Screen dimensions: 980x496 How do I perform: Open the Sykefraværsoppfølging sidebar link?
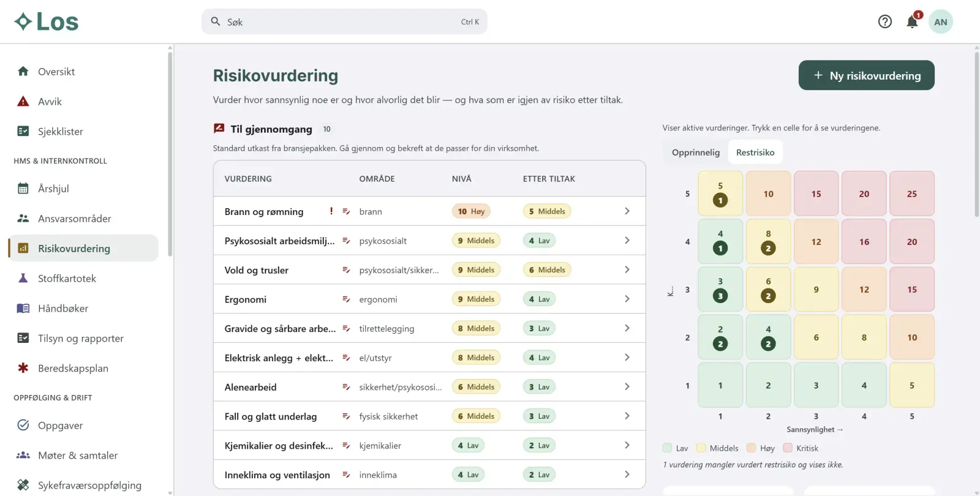pyautogui.click(x=83, y=486)
